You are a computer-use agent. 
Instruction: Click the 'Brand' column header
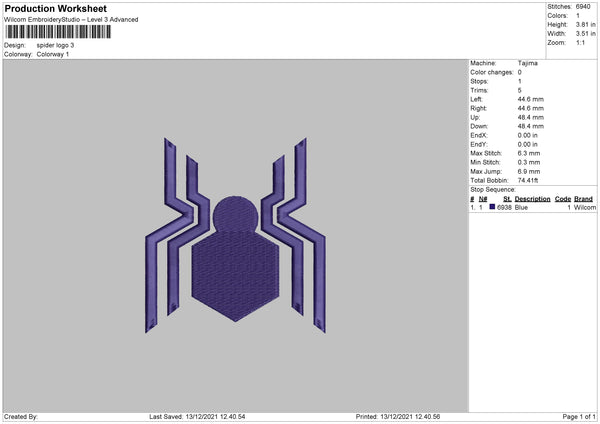coord(583,199)
